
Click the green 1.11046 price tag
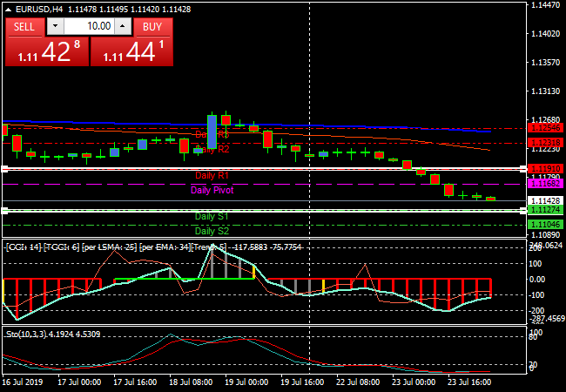pos(545,225)
